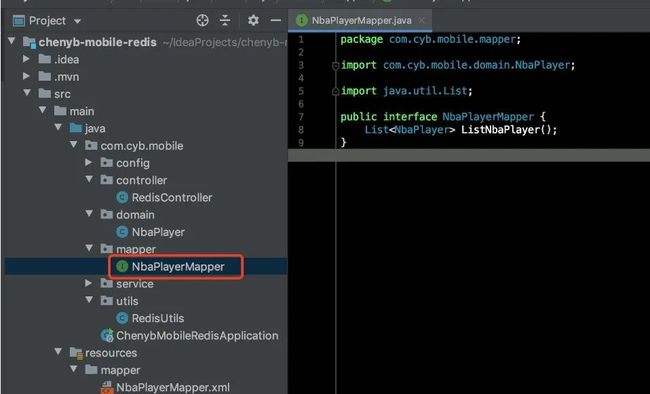The width and height of the screenshot is (650, 394).
Task: Expand the config package
Action: coord(88,162)
